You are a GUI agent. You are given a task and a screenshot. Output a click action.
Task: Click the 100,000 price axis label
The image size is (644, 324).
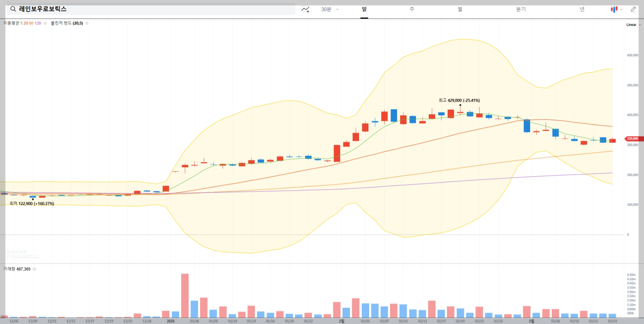pyautogui.click(x=632, y=205)
